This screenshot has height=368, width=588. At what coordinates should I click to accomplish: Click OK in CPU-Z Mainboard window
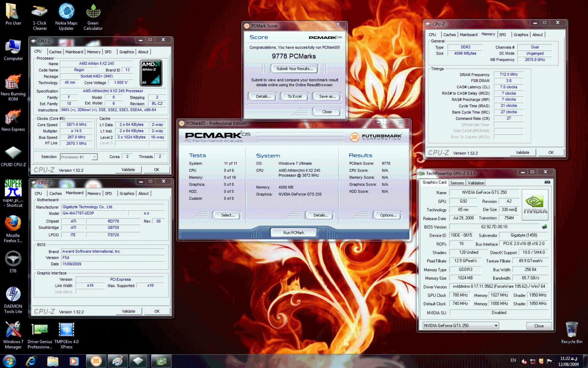(x=157, y=311)
